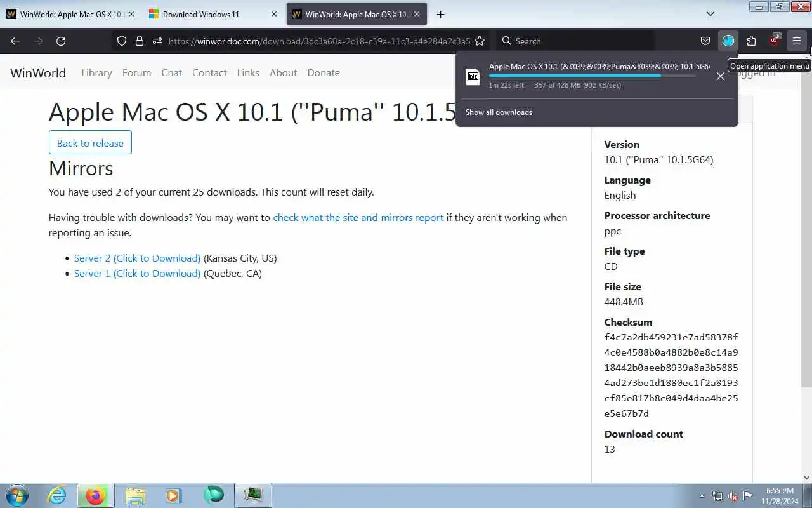
Task: Click the 7z file icon in downloads panel
Action: coord(473,77)
